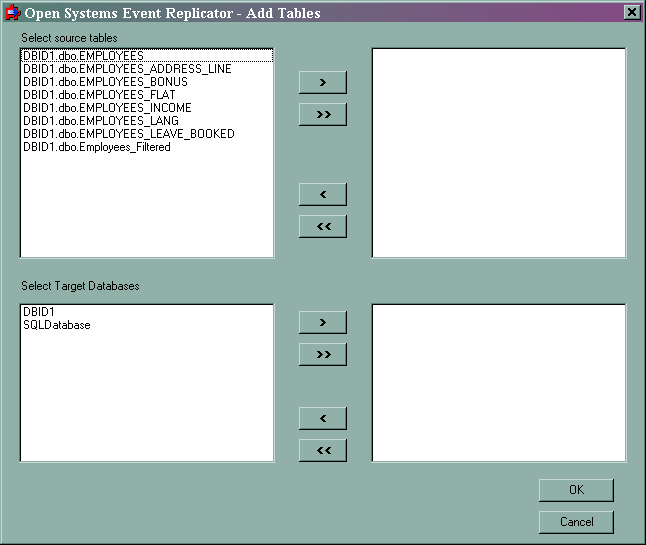Click the remove-all double arrow for source tables

pyautogui.click(x=322, y=226)
